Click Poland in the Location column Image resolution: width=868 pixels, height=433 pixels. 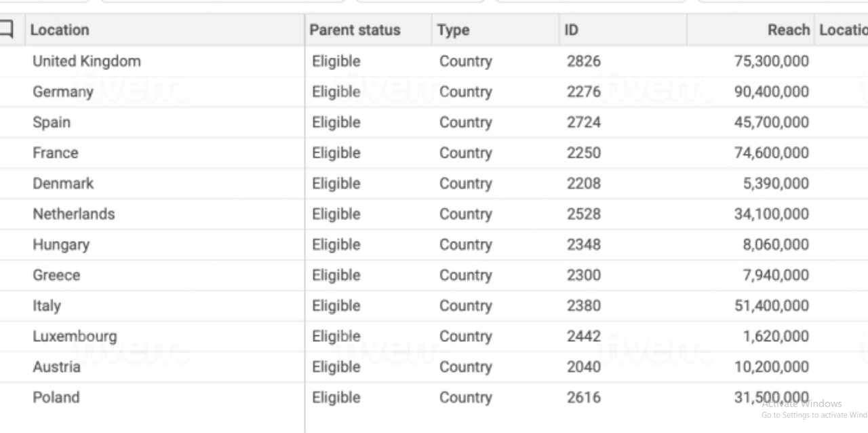pyautogui.click(x=56, y=397)
